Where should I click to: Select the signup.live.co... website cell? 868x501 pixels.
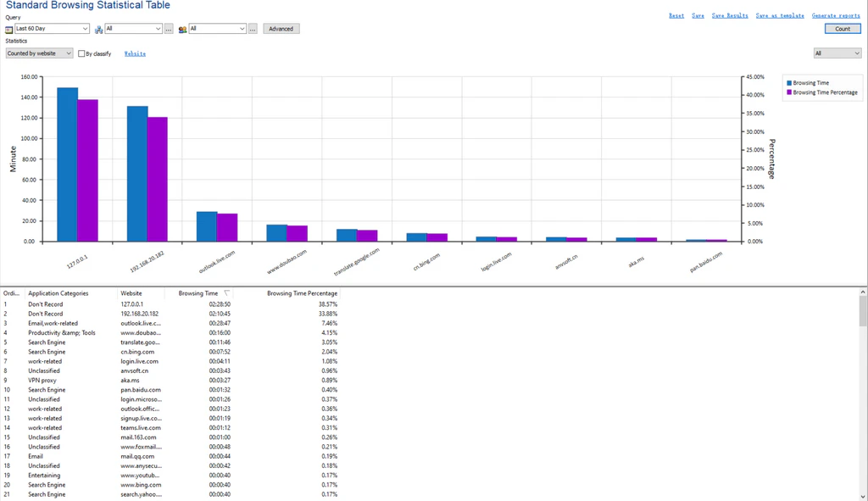(x=142, y=419)
